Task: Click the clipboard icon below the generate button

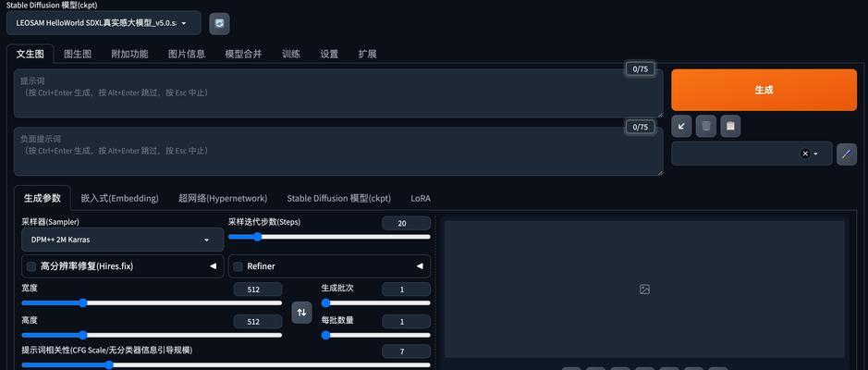Action: click(730, 127)
